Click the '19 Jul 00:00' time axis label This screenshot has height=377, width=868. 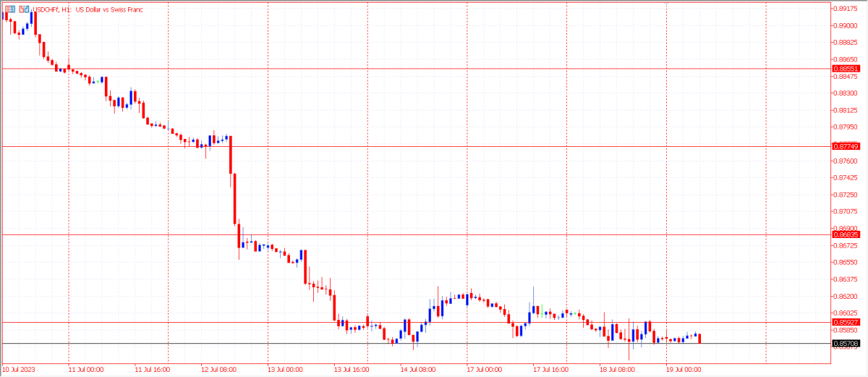point(684,369)
